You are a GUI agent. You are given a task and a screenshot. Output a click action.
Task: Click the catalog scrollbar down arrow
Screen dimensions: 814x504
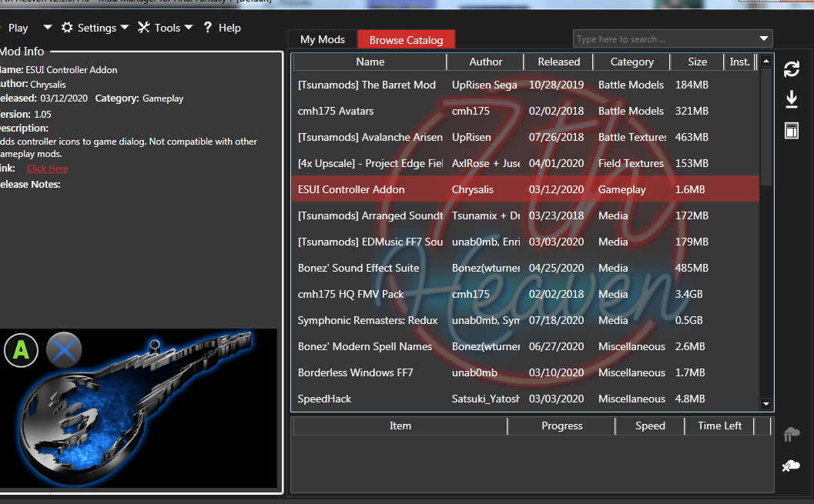[x=766, y=404]
